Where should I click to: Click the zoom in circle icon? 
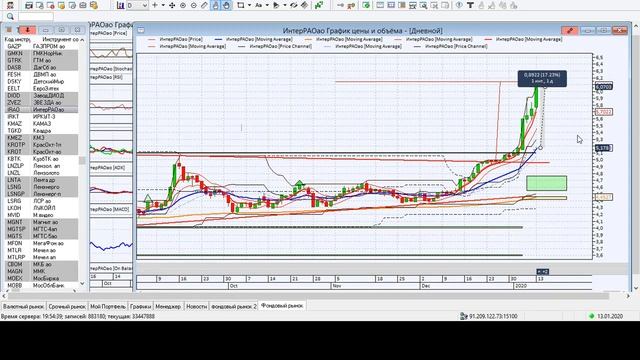tap(183, 5)
